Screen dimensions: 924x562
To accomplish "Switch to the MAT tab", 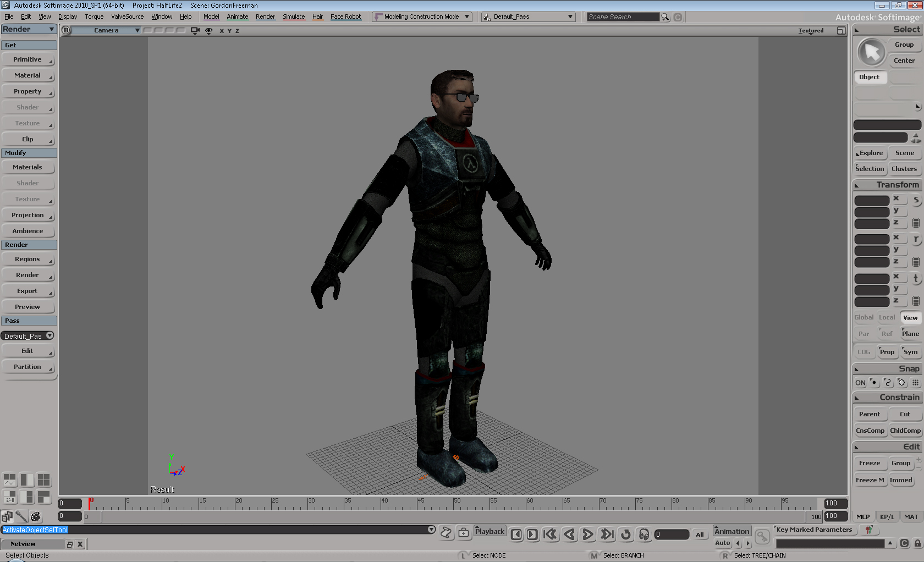I will (x=911, y=517).
